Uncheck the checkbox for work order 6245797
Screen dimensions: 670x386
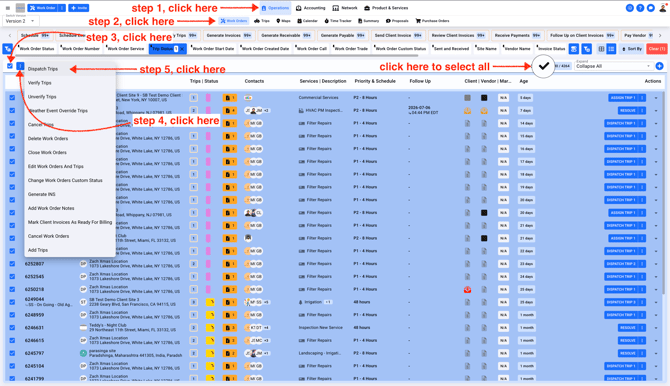12,354
